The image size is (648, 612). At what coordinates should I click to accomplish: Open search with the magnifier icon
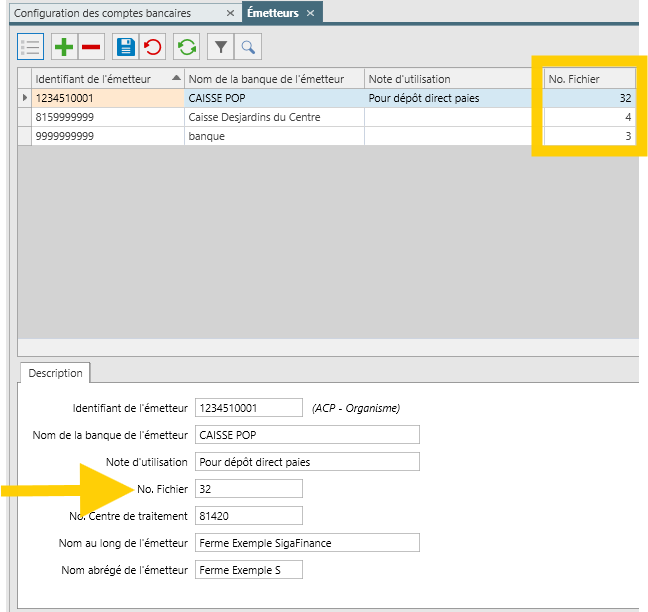[x=248, y=47]
